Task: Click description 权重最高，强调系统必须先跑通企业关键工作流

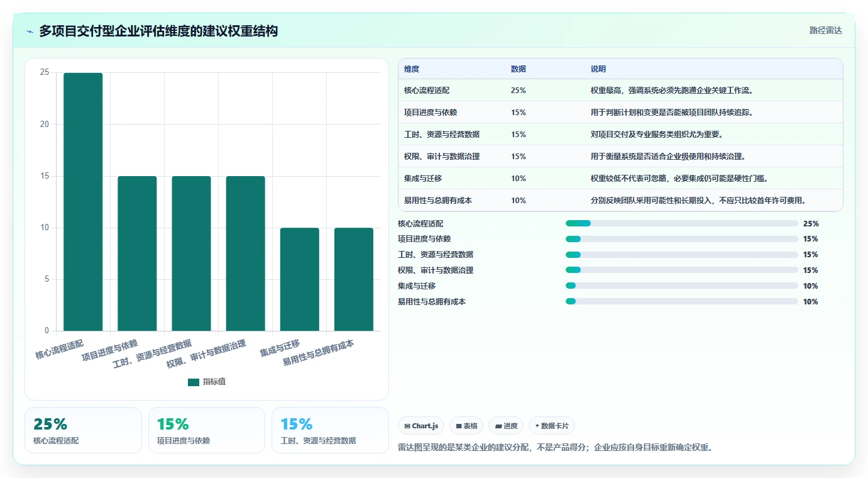Action: click(672, 91)
